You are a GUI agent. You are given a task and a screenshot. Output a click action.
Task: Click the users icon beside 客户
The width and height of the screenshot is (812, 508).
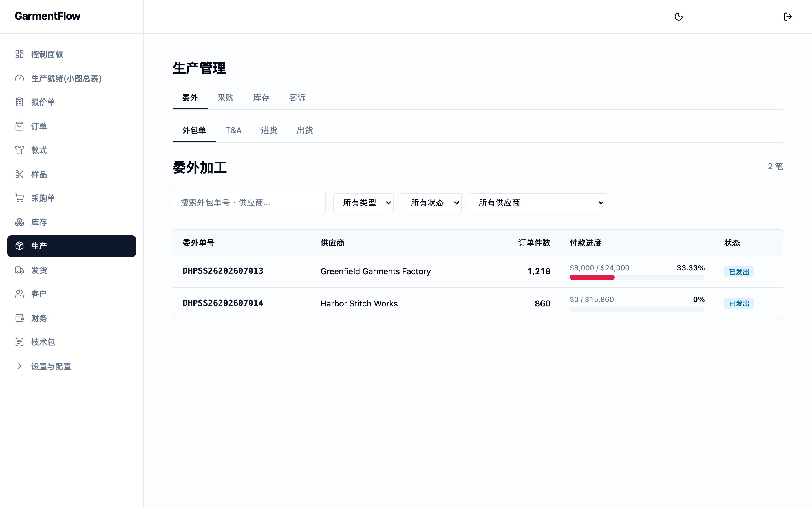pyautogui.click(x=19, y=294)
